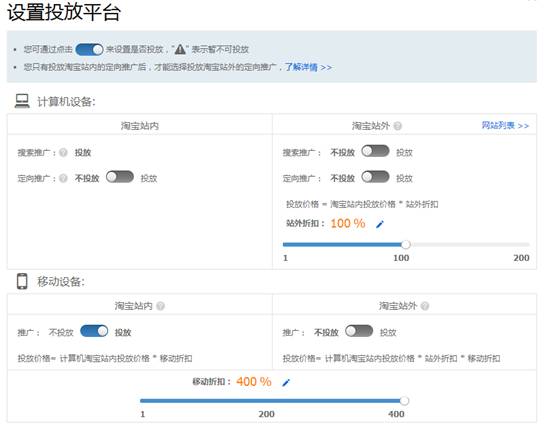The width and height of the screenshot is (554, 428).
Task: Click the 200 midpoint label under mobile slider
Action: coord(266,414)
